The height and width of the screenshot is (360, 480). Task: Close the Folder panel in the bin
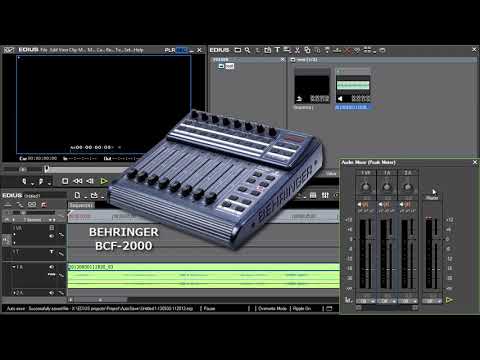tap(283, 60)
